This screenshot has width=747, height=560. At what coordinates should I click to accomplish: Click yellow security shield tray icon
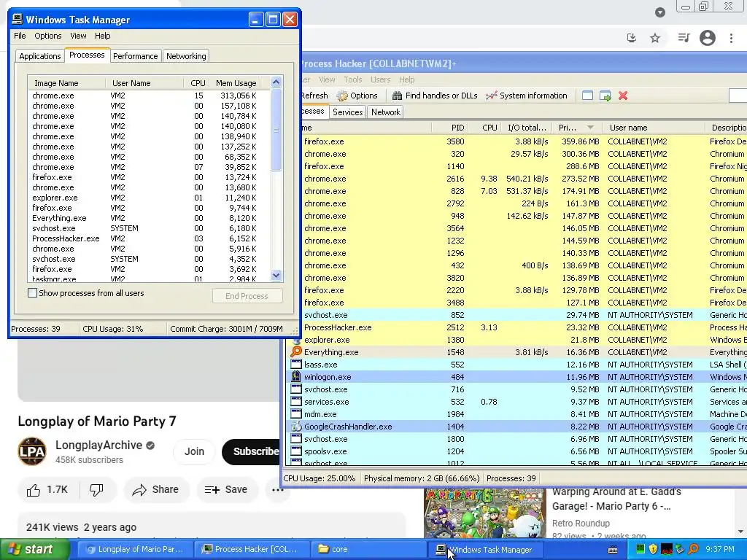653,549
